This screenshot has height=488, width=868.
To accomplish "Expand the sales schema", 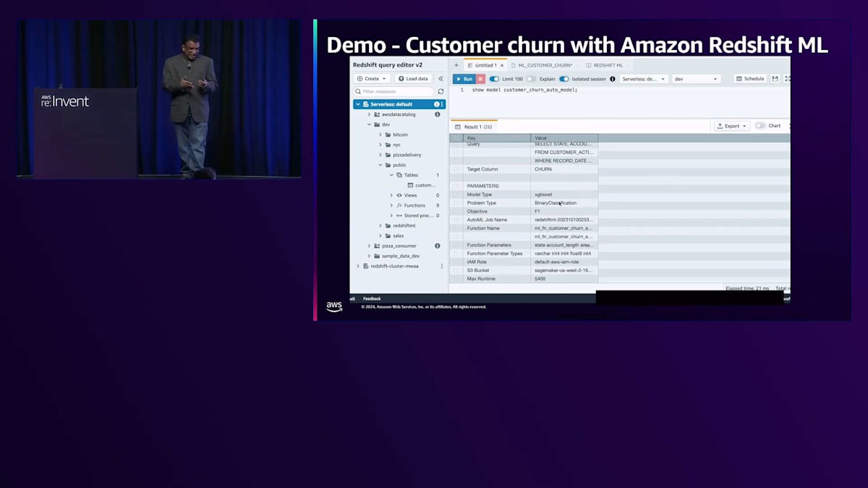I will [380, 236].
